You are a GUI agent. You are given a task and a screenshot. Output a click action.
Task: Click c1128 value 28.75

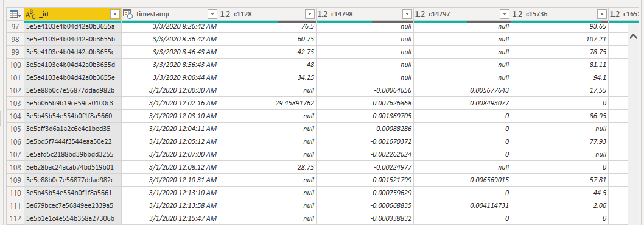[x=306, y=167]
